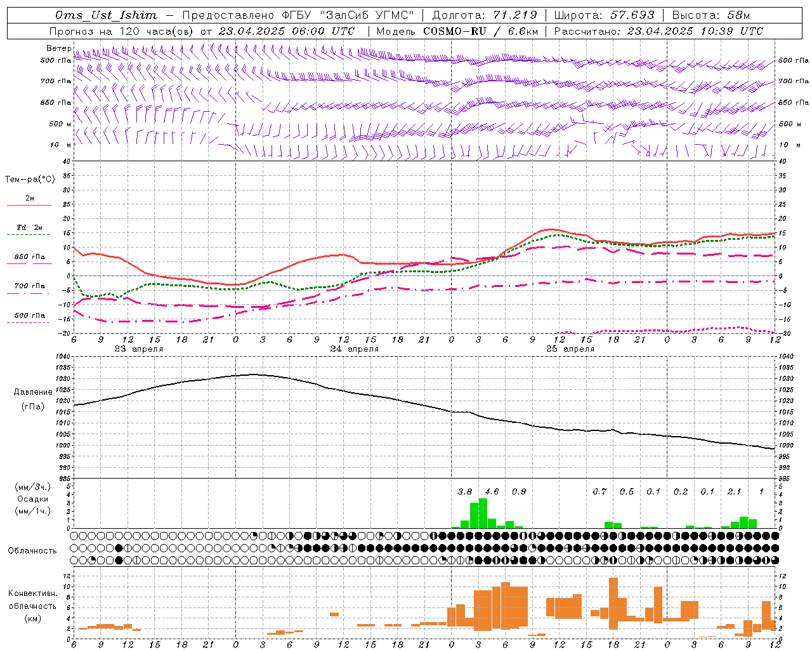
Task: Click the 25 апреля date label
Action: point(570,349)
